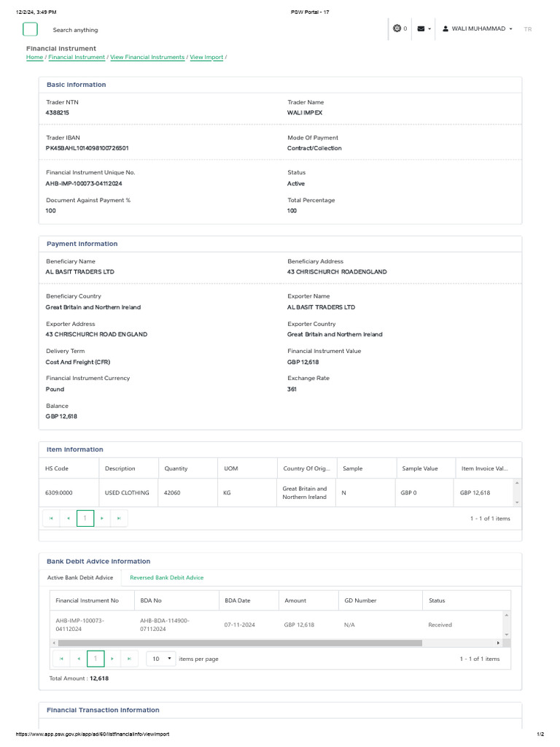Open the mail envelope icon
The width and height of the screenshot is (560, 747).
[x=421, y=28]
